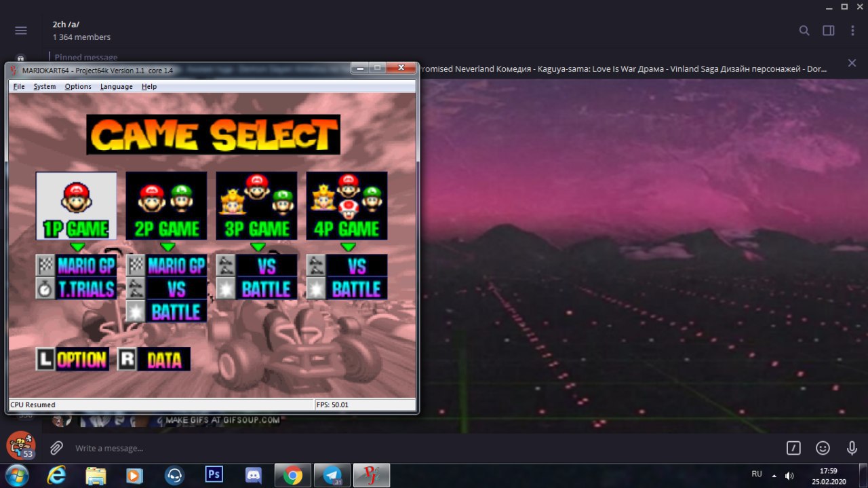
Task: Open Photoshop from the taskbar
Action: pyautogui.click(x=214, y=474)
